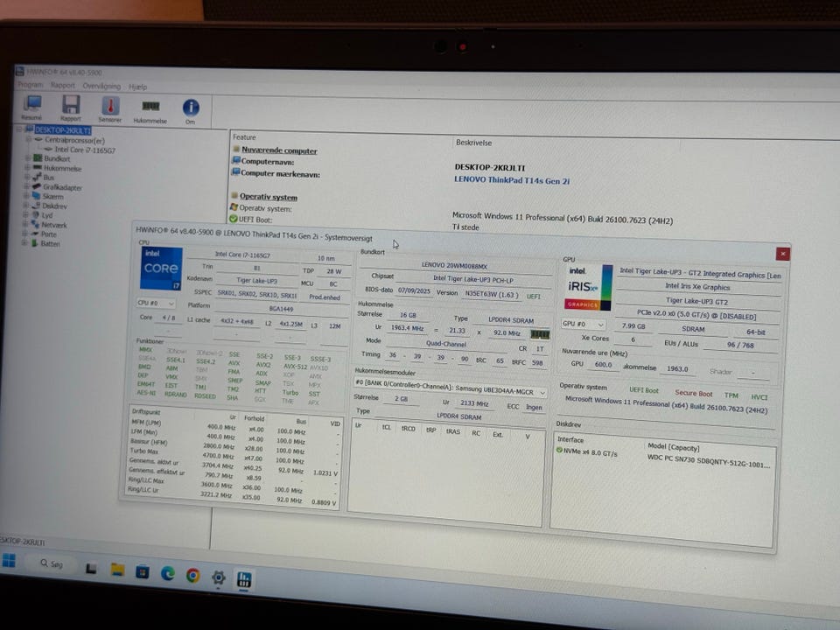Click the Feature column header
840x630 pixels.
pos(244,137)
